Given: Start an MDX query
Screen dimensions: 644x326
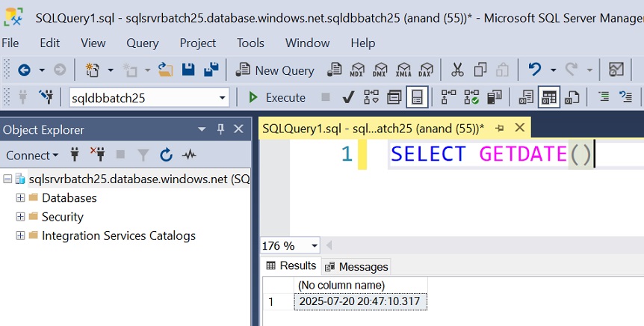Looking at the screenshot, I should 357,70.
